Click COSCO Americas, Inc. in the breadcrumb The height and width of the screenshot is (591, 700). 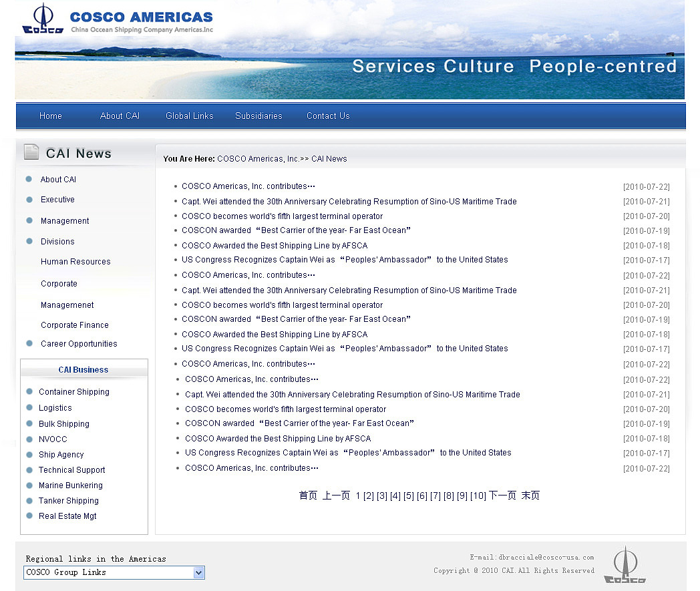[258, 159]
